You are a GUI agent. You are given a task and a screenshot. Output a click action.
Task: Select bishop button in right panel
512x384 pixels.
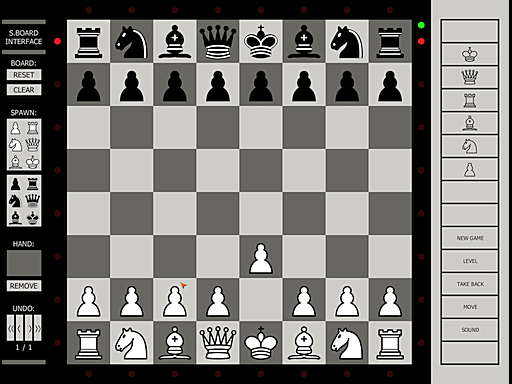click(x=470, y=123)
